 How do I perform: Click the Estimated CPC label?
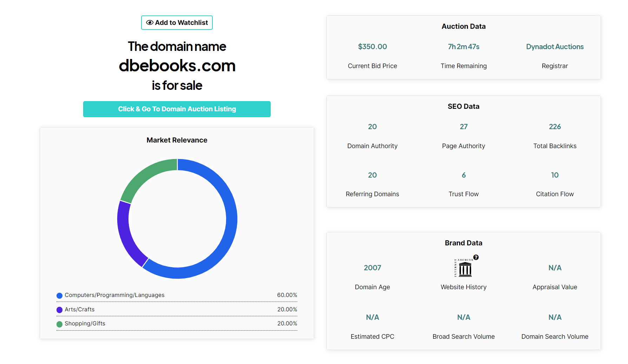click(372, 337)
